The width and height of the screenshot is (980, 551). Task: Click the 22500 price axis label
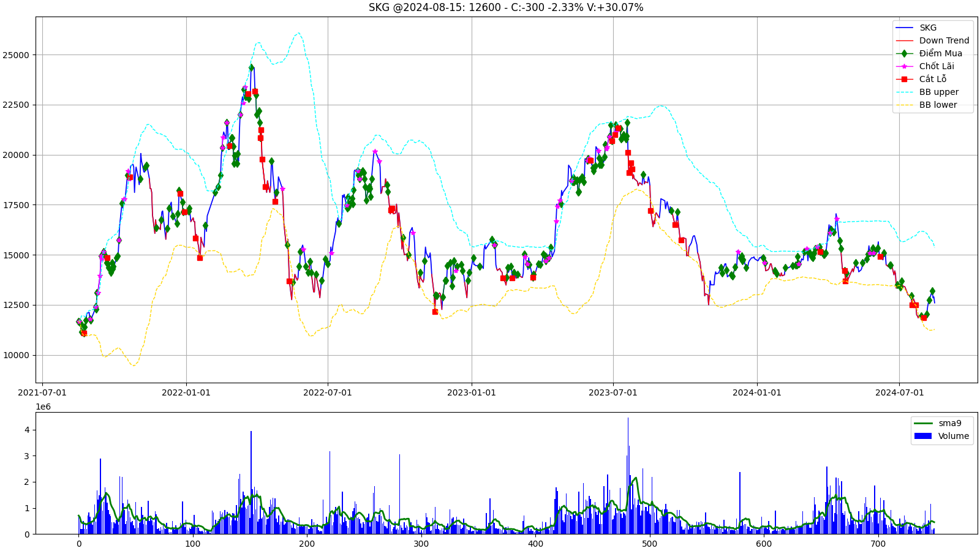[15, 105]
